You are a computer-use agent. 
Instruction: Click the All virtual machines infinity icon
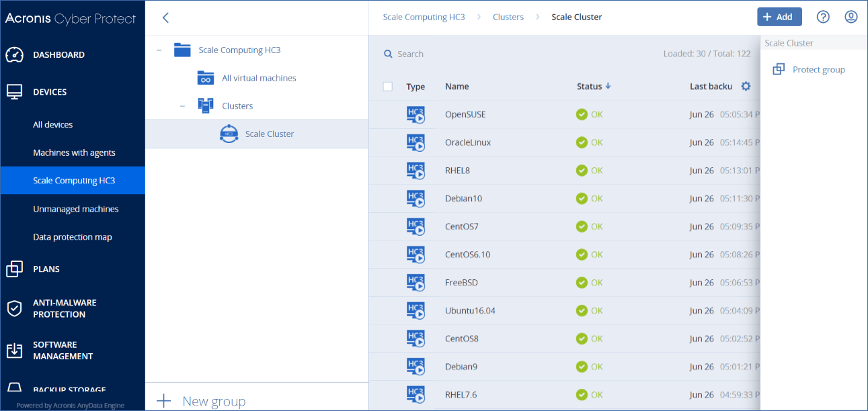(x=205, y=78)
